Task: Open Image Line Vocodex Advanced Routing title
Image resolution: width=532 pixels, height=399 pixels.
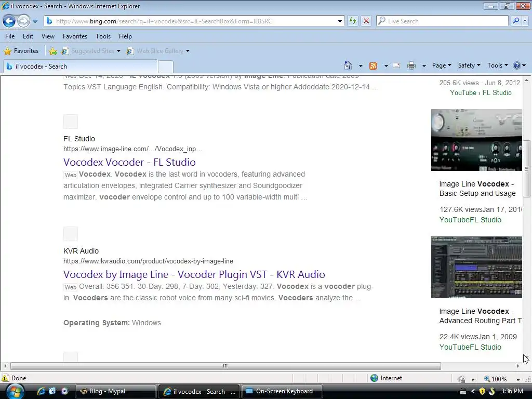Action: pos(481,316)
